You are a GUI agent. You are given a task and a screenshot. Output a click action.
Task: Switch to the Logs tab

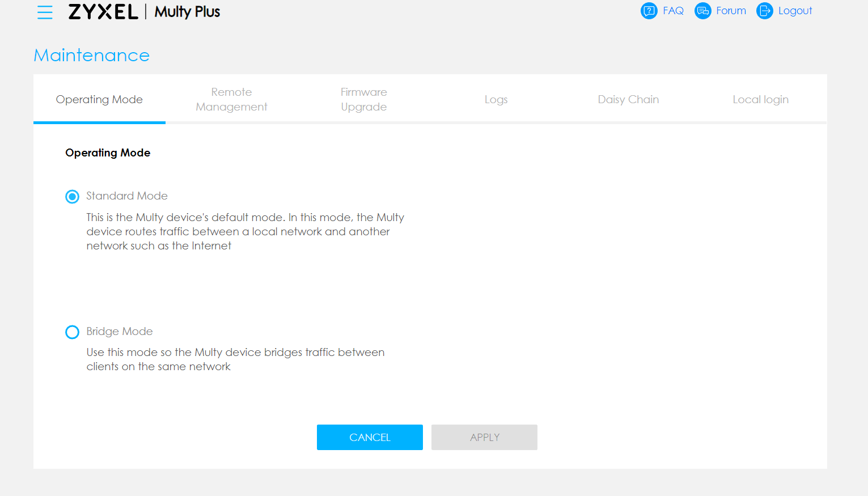pyautogui.click(x=496, y=100)
